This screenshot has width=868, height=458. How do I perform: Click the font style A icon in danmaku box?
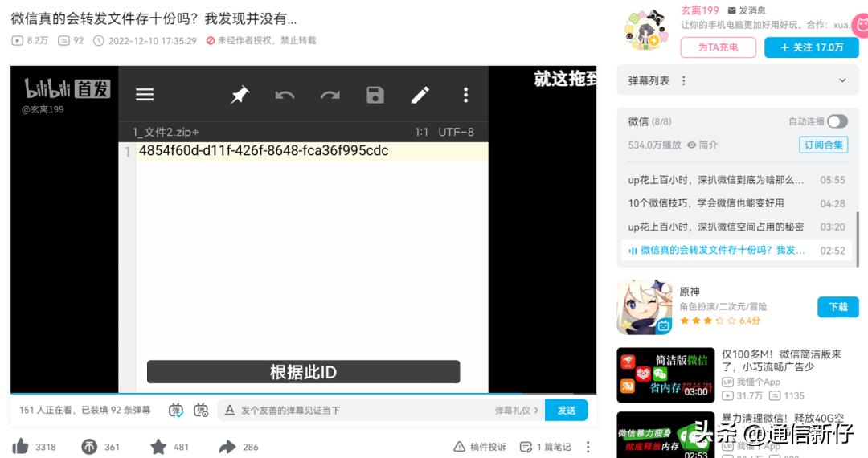click(x=230, y=410)
